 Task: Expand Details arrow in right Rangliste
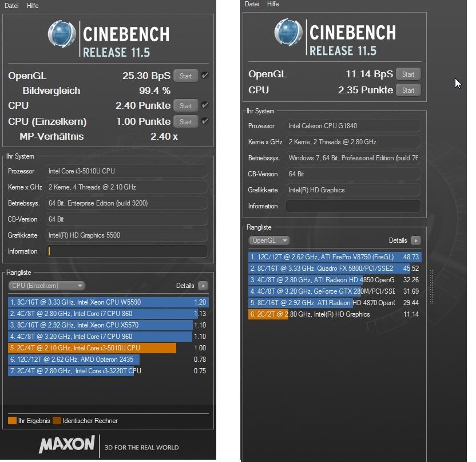tap(416, 240)
